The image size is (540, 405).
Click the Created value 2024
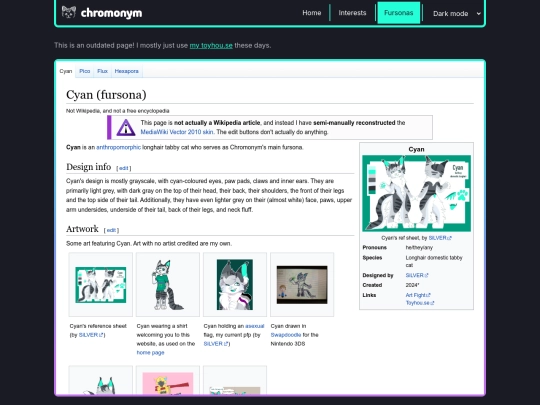coord(412,285)
